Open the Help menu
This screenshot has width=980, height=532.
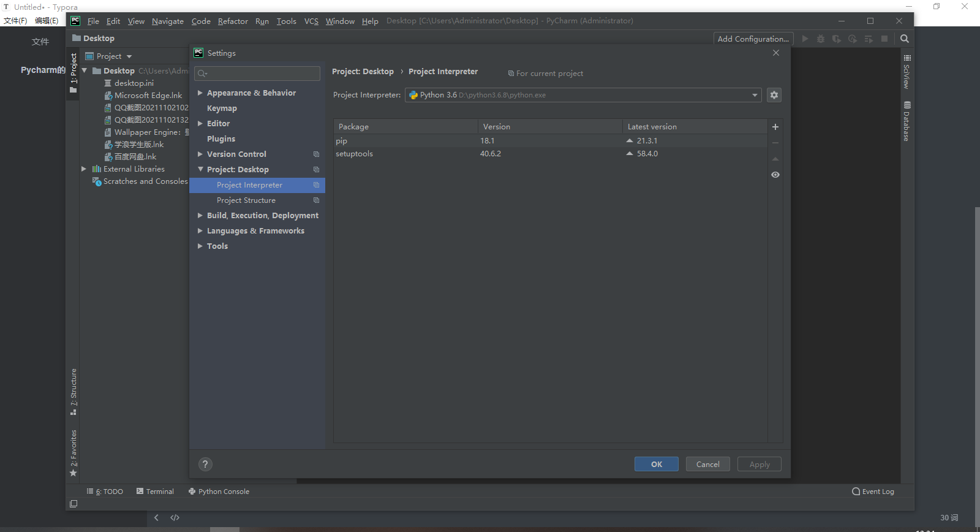(x=370, y=21)
